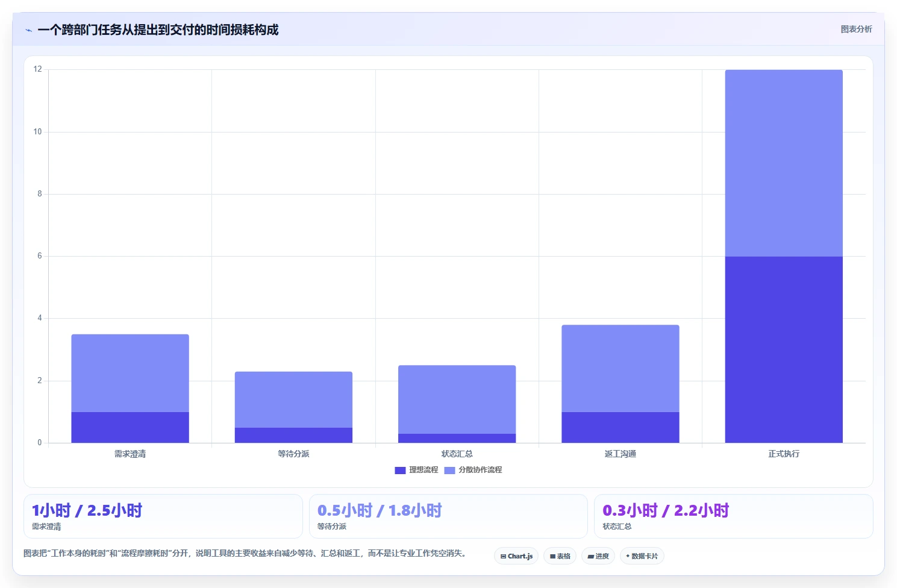Click the 正式执行 x-axis label

[x=784, y=454]
